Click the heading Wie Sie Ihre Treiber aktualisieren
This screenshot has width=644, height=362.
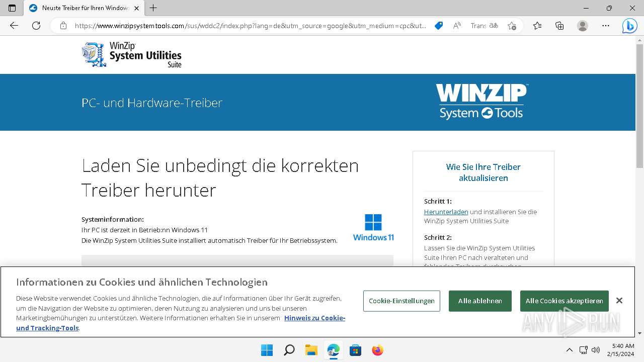click(x=483, y=172)
